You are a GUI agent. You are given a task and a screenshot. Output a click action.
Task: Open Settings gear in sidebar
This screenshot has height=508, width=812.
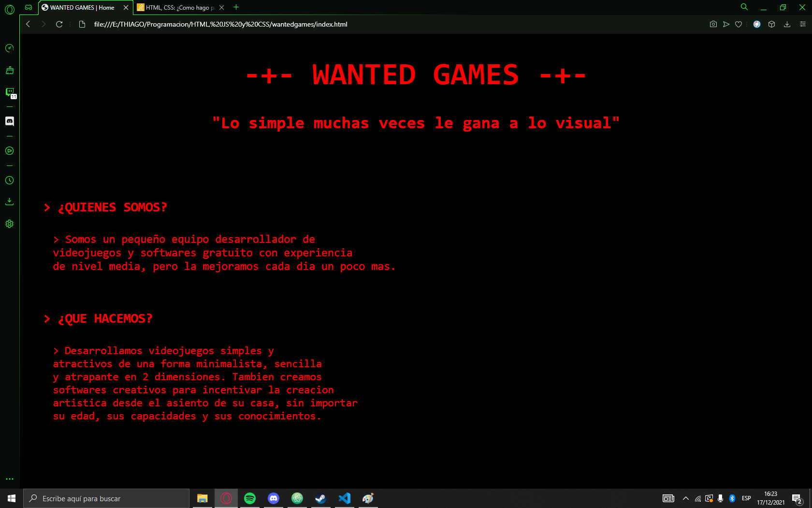9,224
